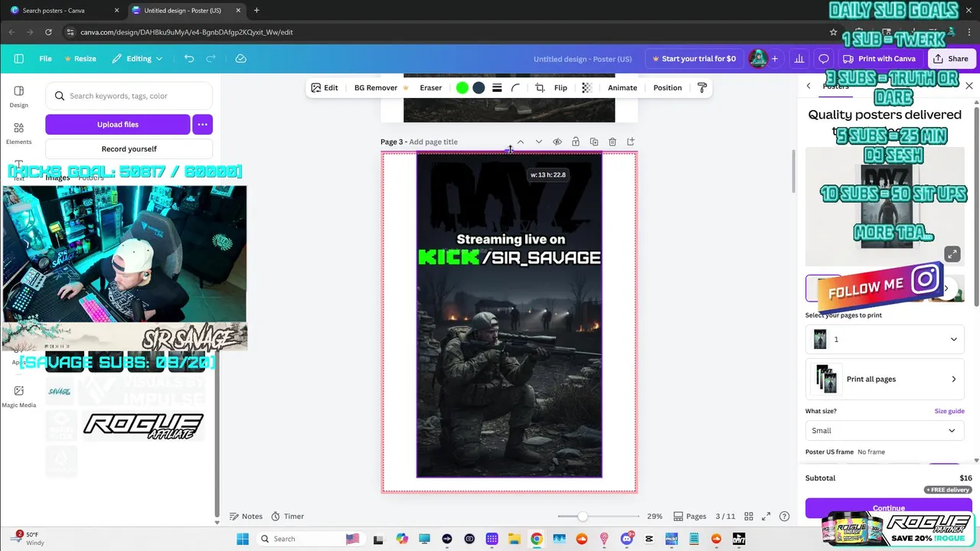
Task: Move Page 3 down with chevron
Action: tap(539, 142)
